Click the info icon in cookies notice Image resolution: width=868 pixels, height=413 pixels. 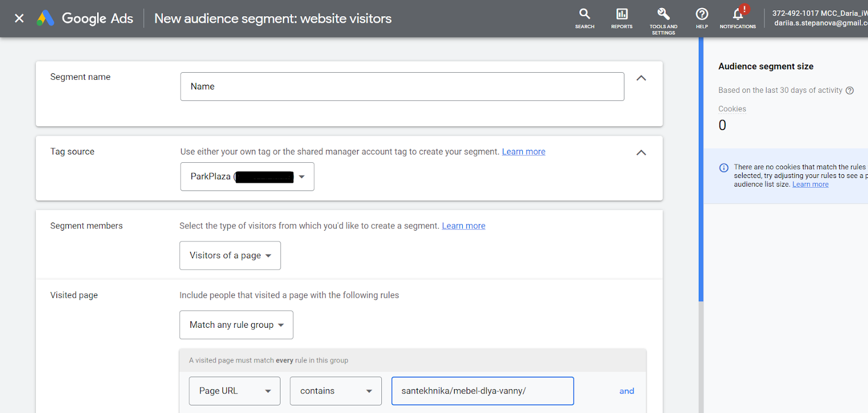[724, 168]
